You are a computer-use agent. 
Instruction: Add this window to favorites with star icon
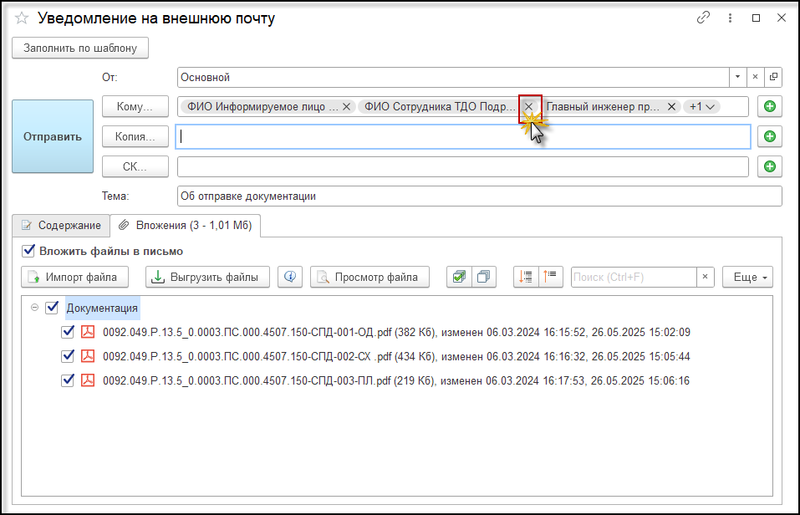click(x=21, y=18)
